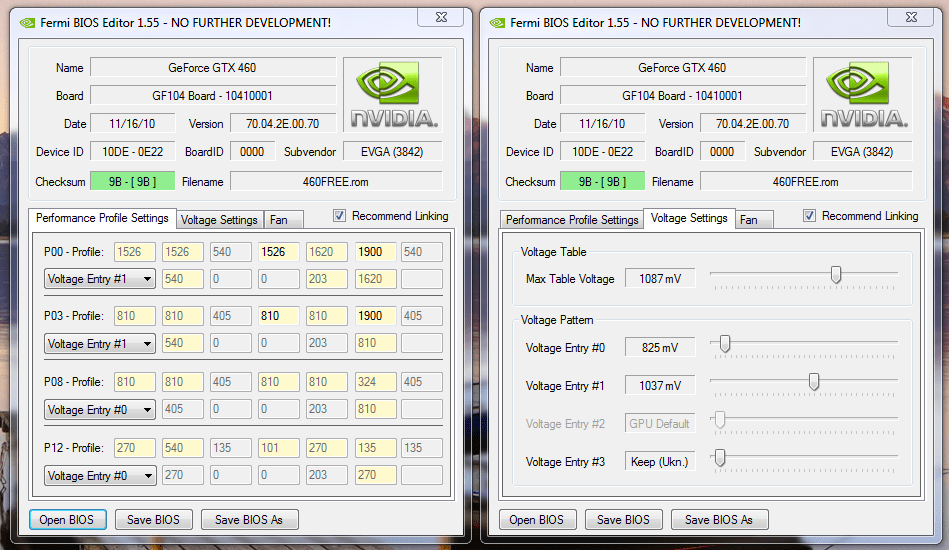Image resolution: width=949 pixels, height=550 pixels.
Task: Click the Voltage Entry #3 Keep (Ukn.) field
Action: pyautogui.click(x=660, y=462)
